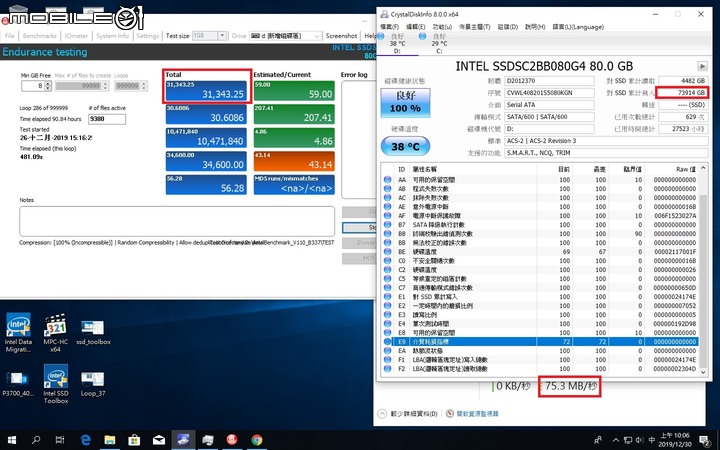Open network status tray icon
Screen dimensions: 720x450
tap(628, 440)
